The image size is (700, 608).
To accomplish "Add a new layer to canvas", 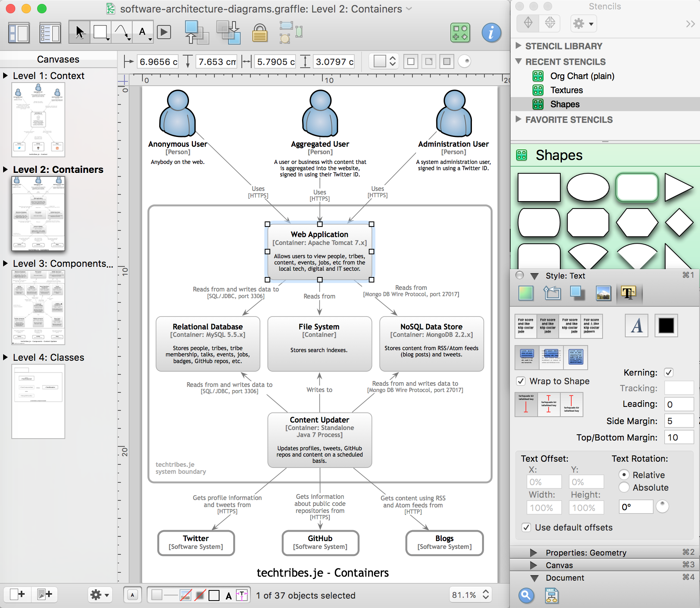I will [45, 594].
